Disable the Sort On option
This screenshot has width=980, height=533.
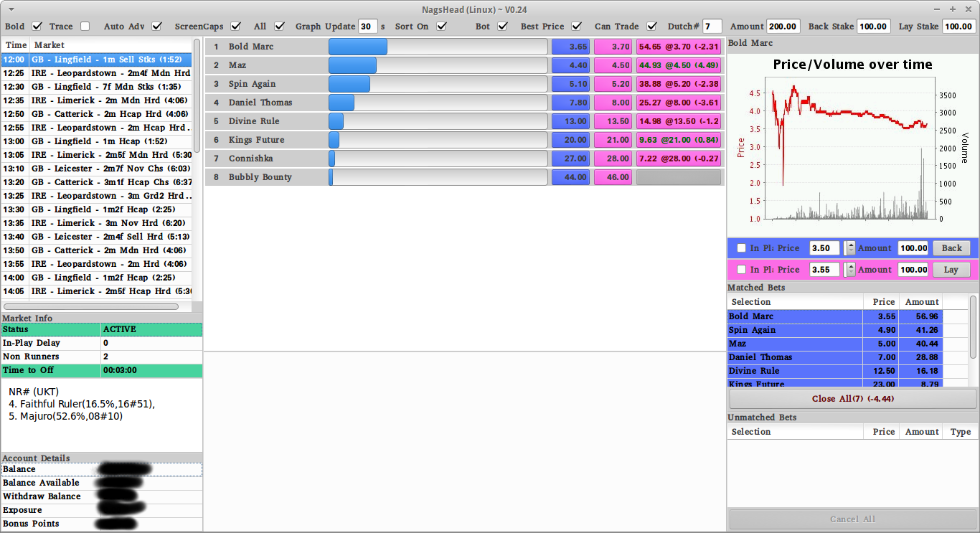tap(440, 27)
